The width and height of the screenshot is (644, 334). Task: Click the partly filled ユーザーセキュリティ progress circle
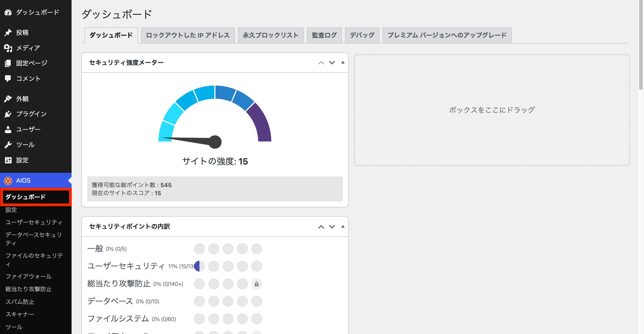[x=199, y=266]
